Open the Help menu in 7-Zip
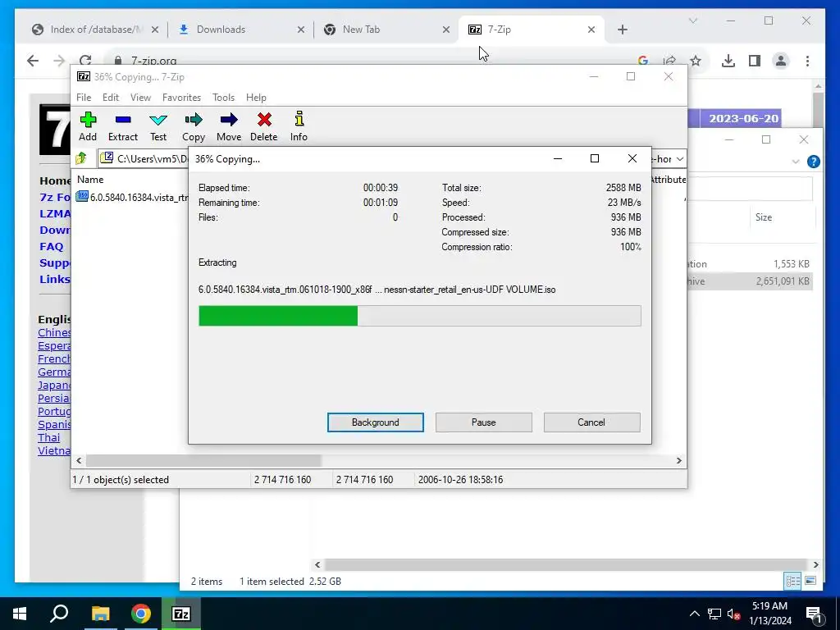 coord(256,98)
